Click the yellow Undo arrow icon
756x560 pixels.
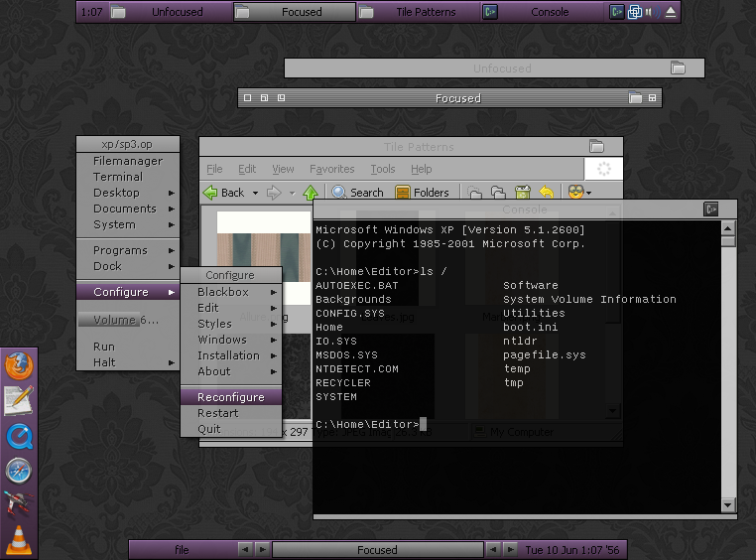tap(547, 193)
